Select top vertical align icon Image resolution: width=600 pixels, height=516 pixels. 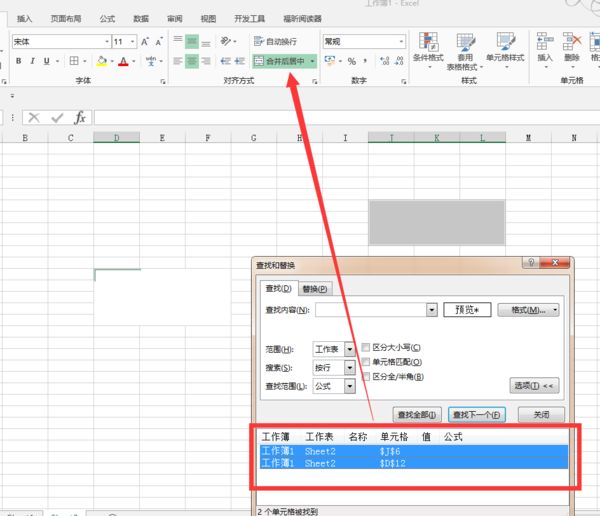(178, 41)
